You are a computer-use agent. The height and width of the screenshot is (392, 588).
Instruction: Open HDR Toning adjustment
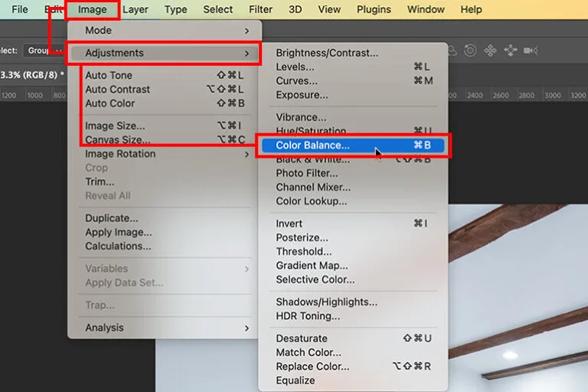pyautogui.click(x=353, y=316)
